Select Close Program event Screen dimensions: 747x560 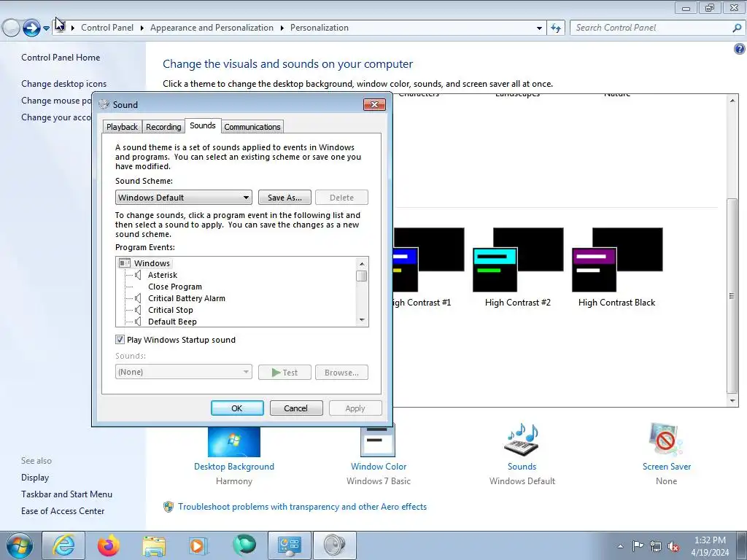pyautogui.click(x=175, y=287)
